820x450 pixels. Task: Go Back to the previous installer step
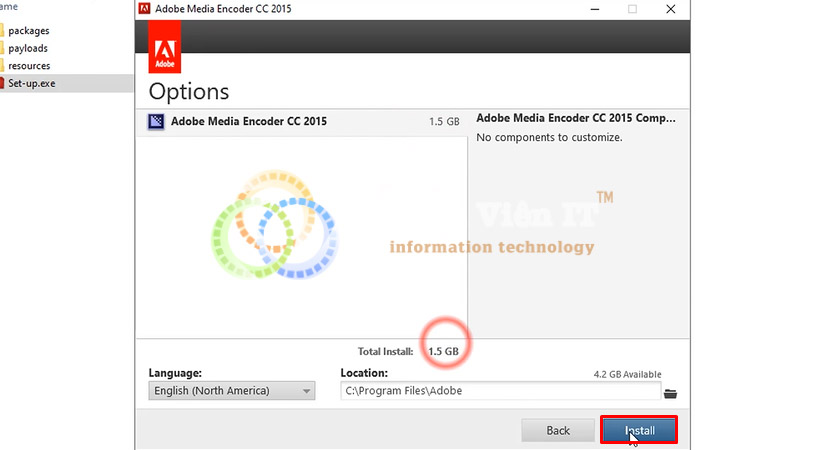pos(557,430)
